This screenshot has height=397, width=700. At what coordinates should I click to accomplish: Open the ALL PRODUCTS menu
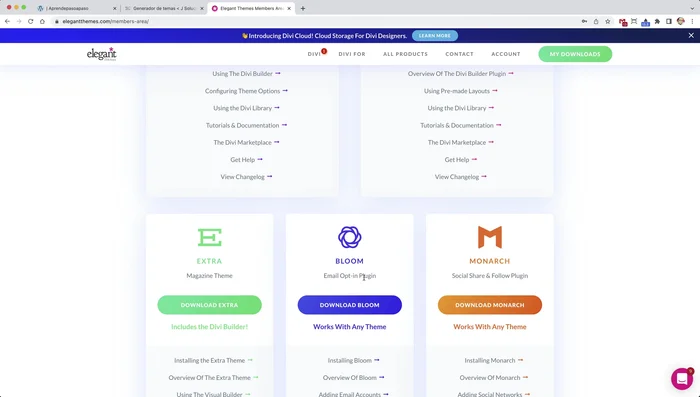405,54
